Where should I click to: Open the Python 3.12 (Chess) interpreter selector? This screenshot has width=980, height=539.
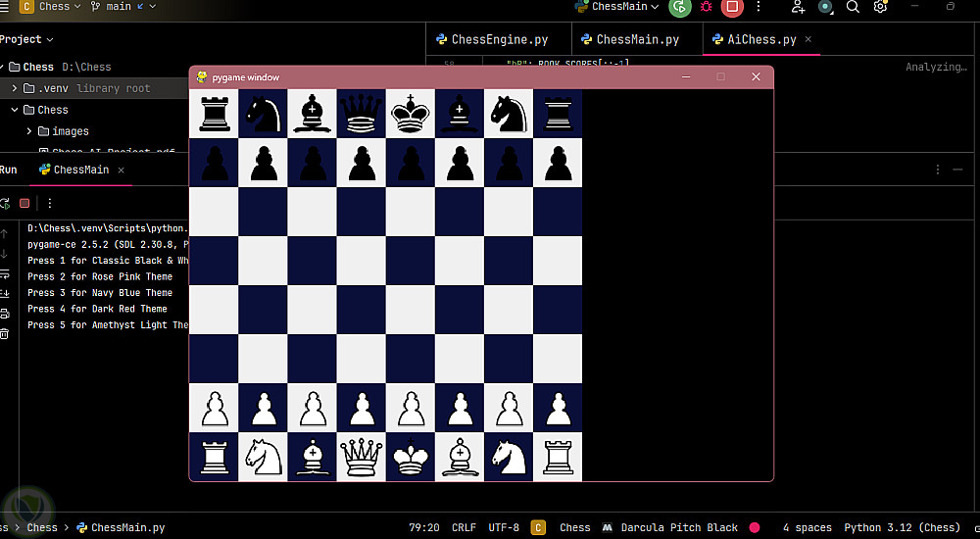pos(902,528)
